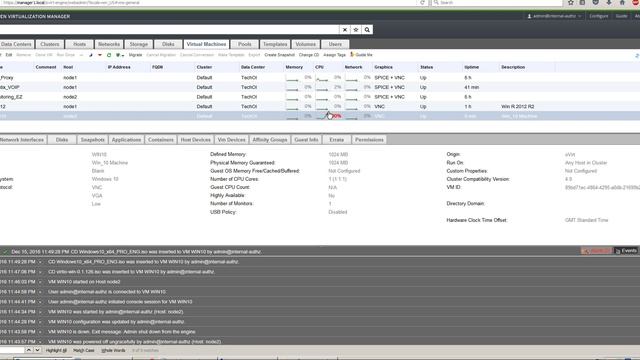This screenshot has height=360, width=640.
Task: Click the Change CD button
Action: coord(309,55)
